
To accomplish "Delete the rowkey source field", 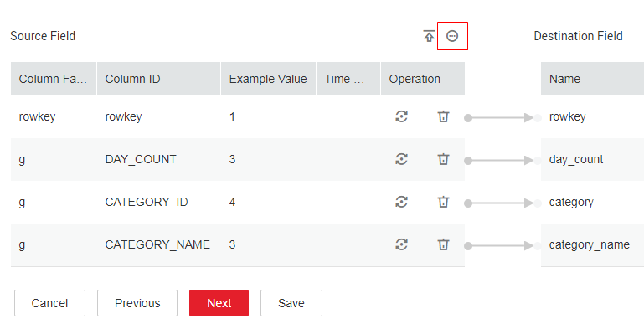I will (x=443, y=116).
